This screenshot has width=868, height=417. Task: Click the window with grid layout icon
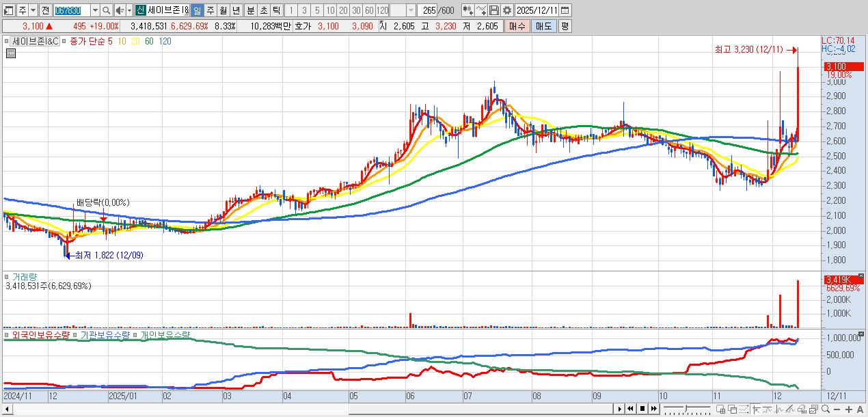tap(720, 409)
